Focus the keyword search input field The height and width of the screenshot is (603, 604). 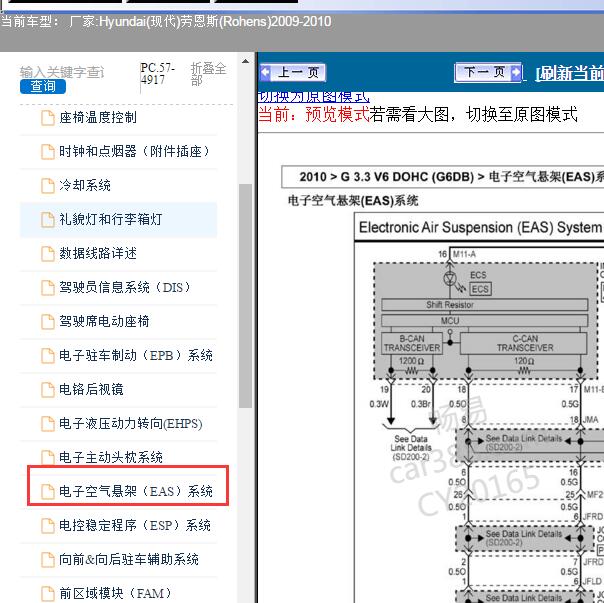62,71
